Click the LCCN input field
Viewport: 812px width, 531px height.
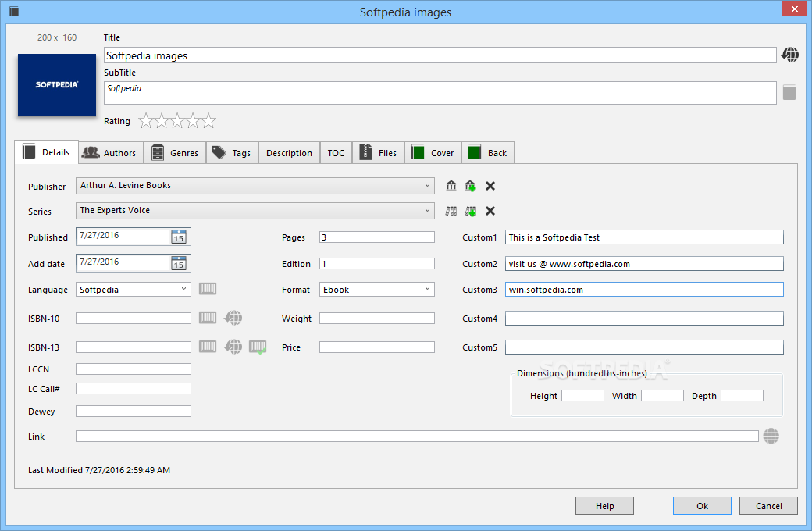[133, 369]
